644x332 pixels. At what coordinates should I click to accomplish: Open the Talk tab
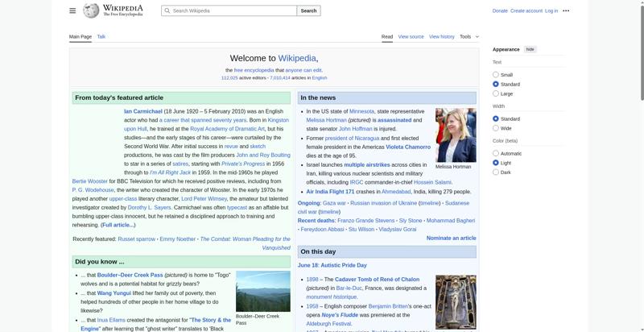click(x=101, y=36)
